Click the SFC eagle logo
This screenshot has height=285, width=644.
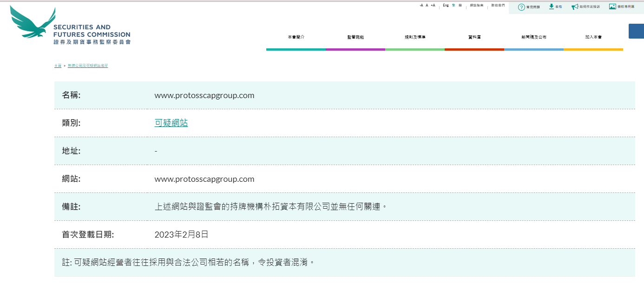(x=33, y=23)
